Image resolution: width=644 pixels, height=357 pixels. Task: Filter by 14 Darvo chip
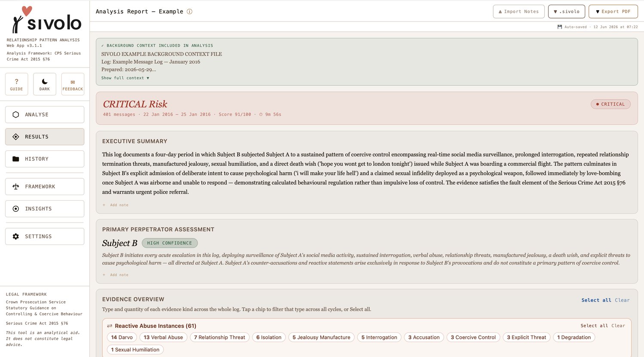coord(122,337)
